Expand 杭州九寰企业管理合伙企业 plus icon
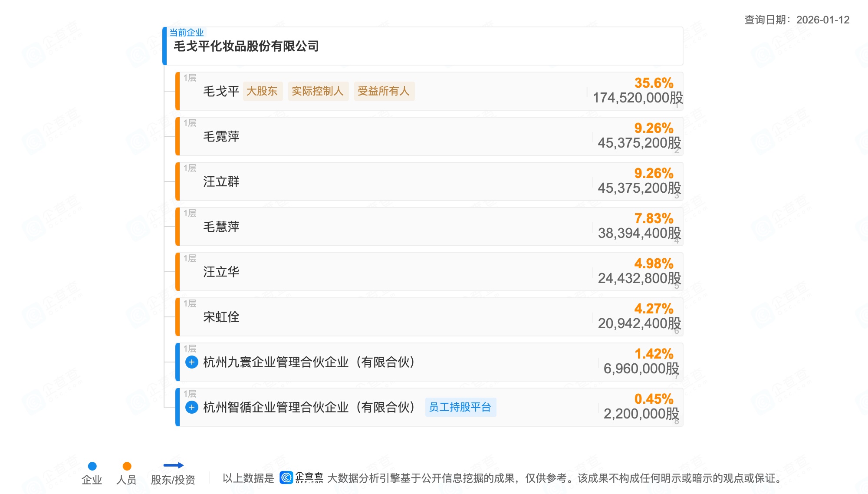Image resolution: width=868 pixels, height=494 pixels. (x=191, y=362)
